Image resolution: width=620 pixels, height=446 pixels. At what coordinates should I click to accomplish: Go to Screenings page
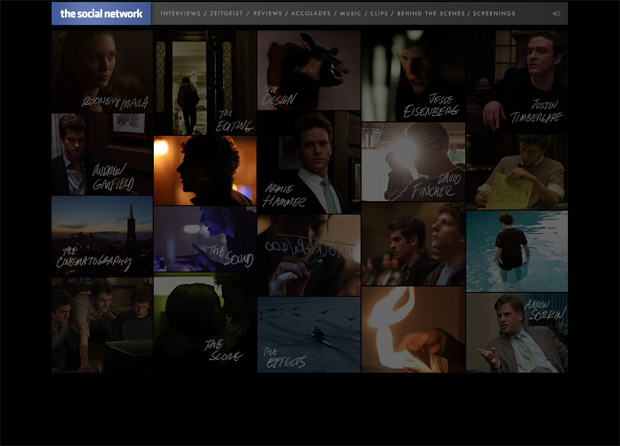click(494, 13)
